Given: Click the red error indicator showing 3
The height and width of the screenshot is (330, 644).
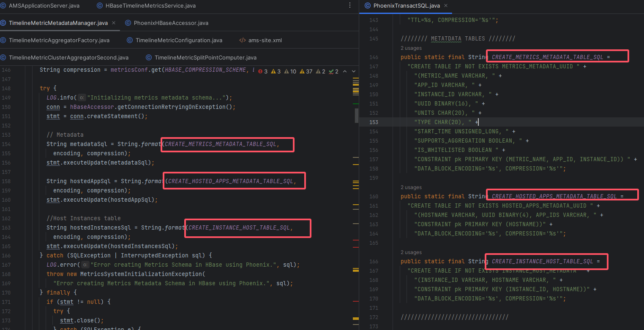Looking at the screenshot, I should pos(263,71).
